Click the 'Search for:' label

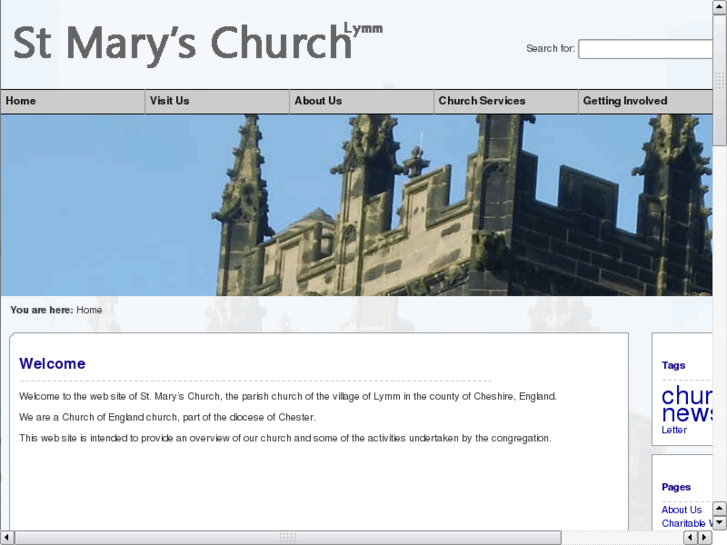click(550, 48)
